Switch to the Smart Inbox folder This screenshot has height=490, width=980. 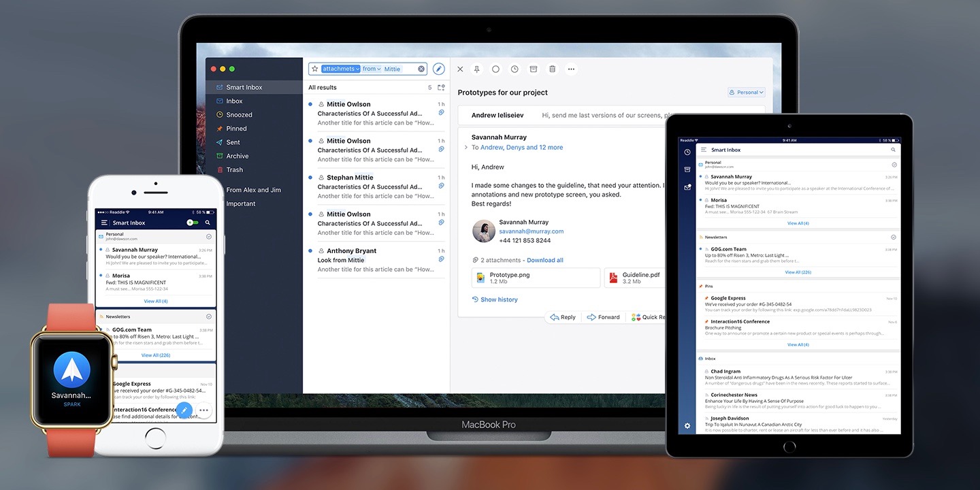(x=246, y=87)
